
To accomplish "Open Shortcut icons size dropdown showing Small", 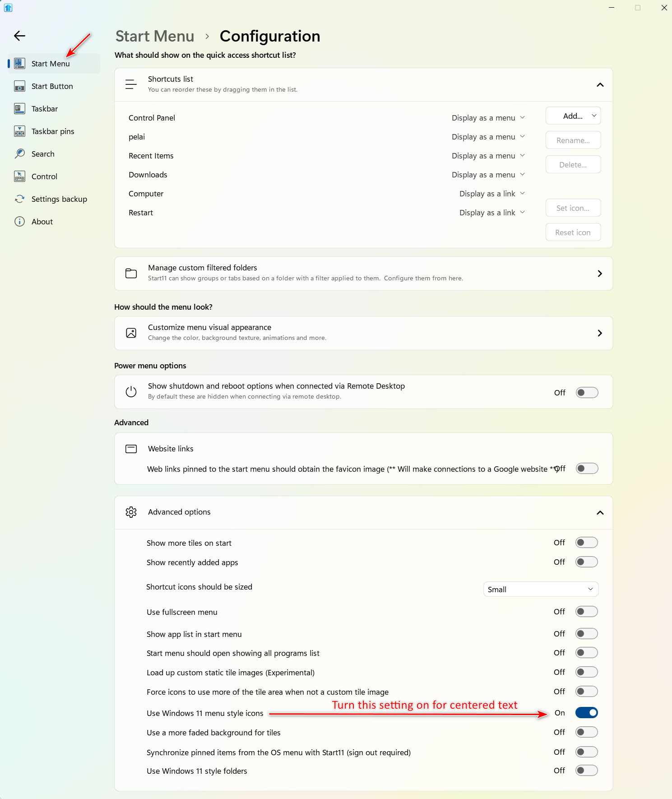I will [541, 590].
